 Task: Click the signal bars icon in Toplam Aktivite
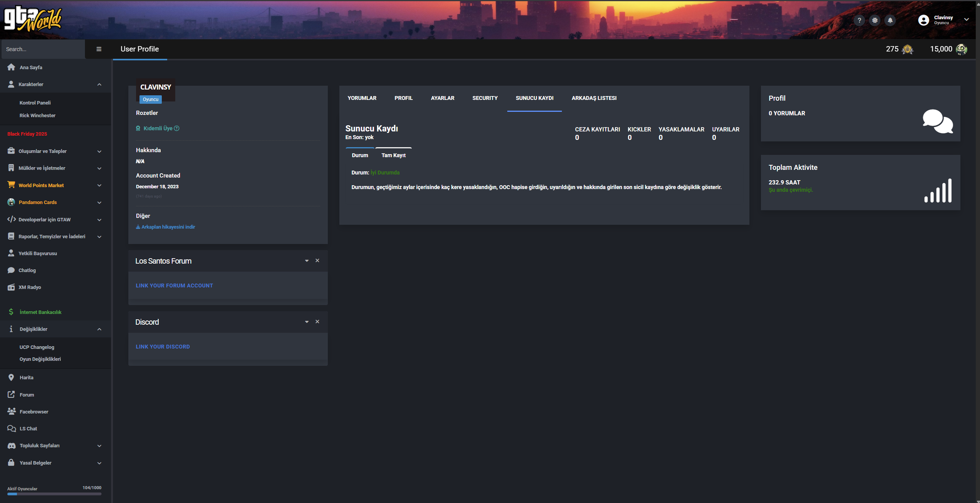938,191
